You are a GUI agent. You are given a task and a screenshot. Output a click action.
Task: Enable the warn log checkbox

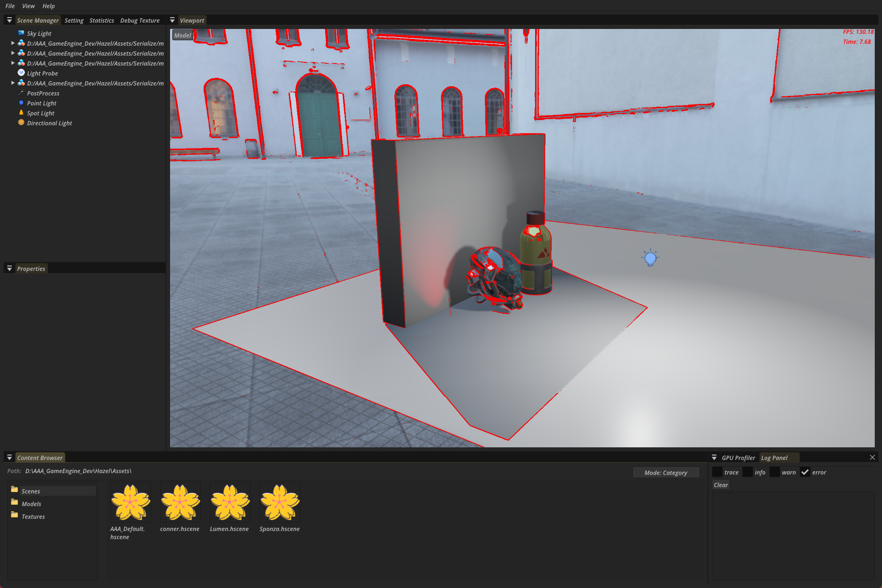(x=775, y=472)
